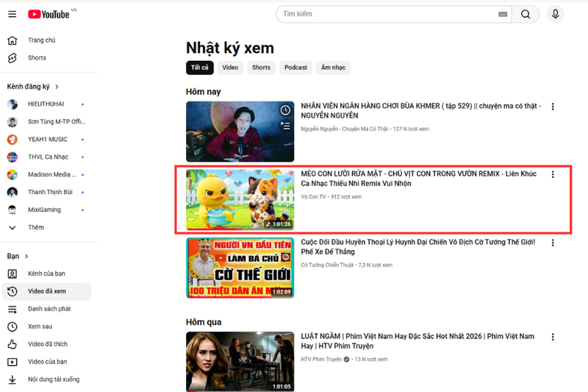This screenshot has height=392, width=588.
Task: Select the Âm nhạc filter chip
Action: coord(333,68)
